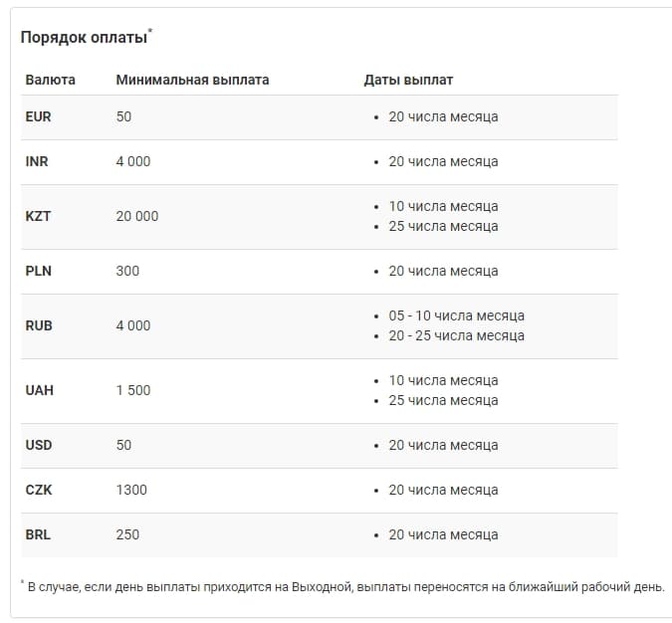Click the 1 500 minimum payout value
The width and height of the screenshot is (672, 623).
pos(132,390)
